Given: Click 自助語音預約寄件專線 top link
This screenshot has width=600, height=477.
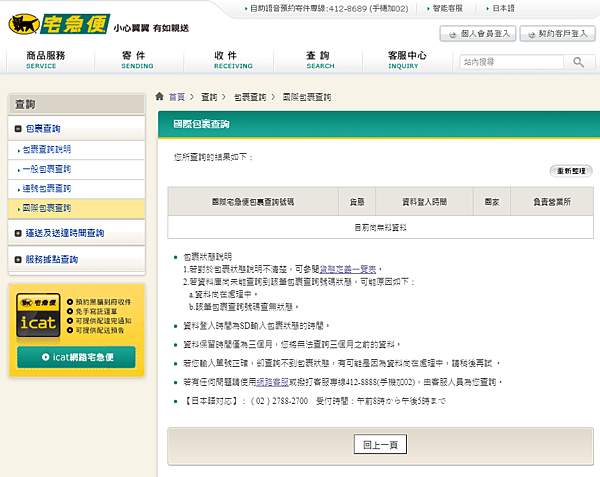Looking at the screenshot, I should [x=329, y=8].
